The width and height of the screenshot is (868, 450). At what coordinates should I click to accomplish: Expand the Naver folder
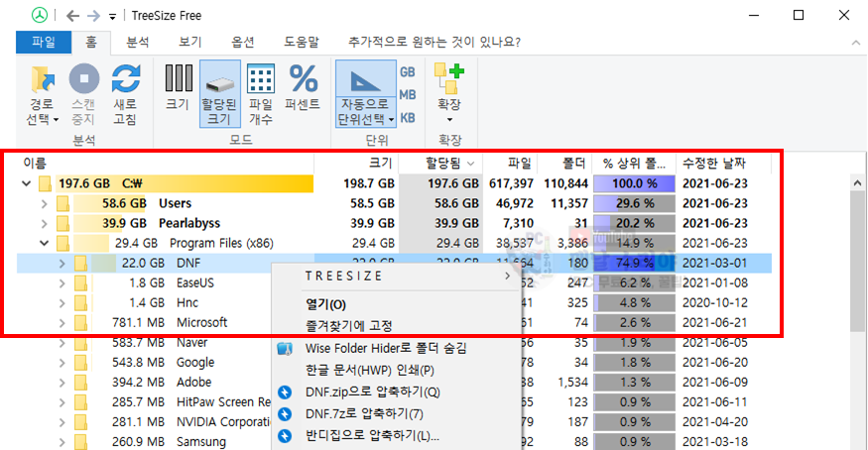62,343
